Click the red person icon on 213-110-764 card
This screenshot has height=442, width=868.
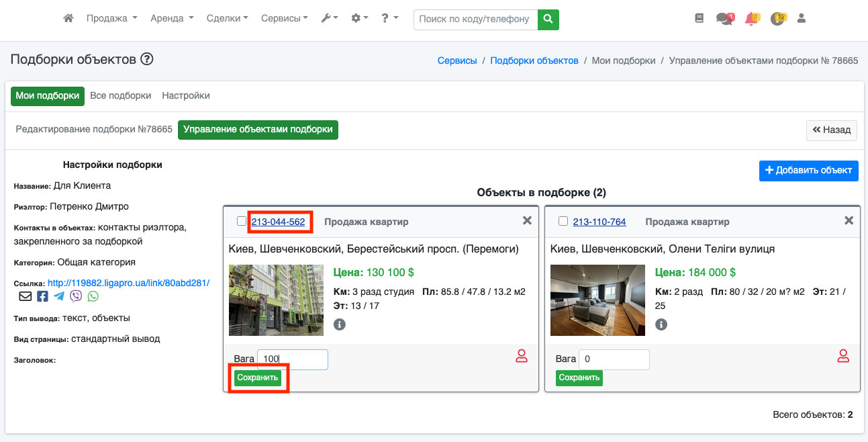(844, 356)
